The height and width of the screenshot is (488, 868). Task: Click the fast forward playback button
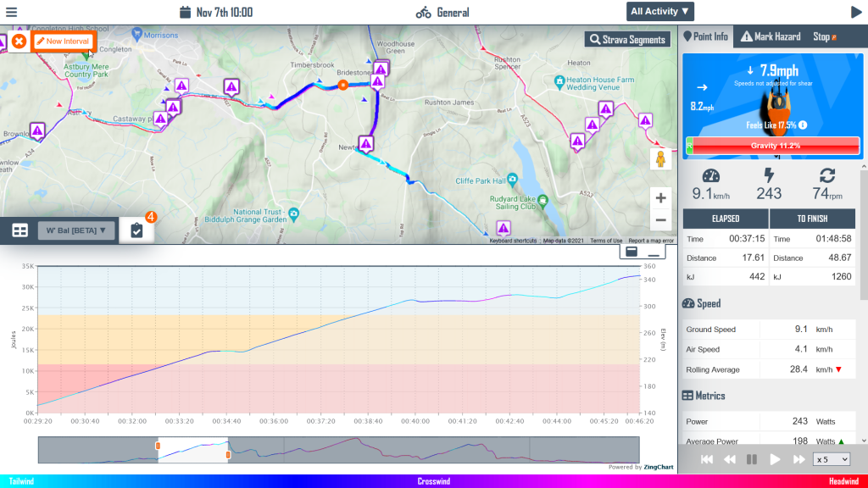point(798,459)
